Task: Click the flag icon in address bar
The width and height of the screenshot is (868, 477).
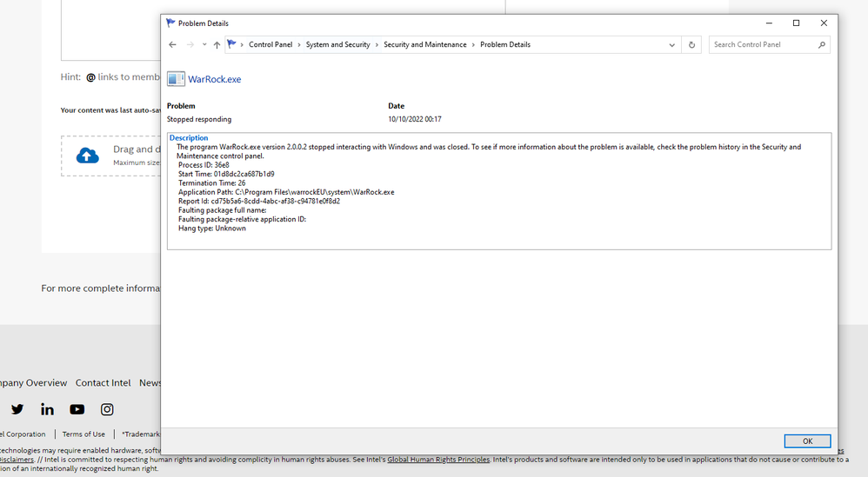Action: 231,44
